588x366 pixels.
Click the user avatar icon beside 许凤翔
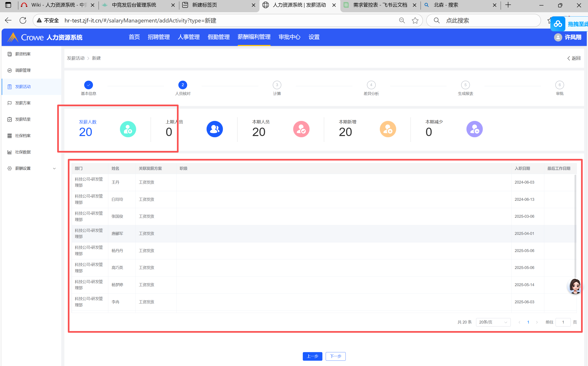(x=558, y=37)
